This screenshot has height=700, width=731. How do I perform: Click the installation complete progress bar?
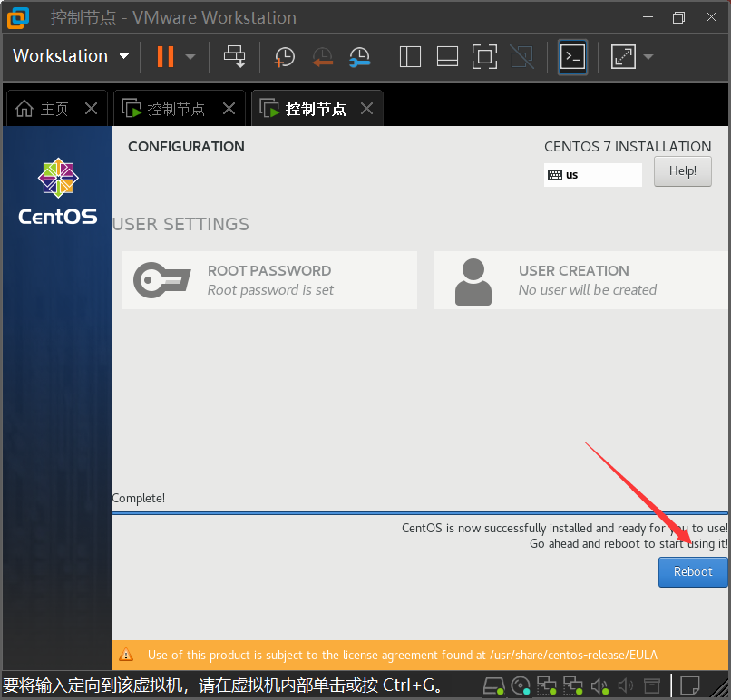[x=420, y=513]
